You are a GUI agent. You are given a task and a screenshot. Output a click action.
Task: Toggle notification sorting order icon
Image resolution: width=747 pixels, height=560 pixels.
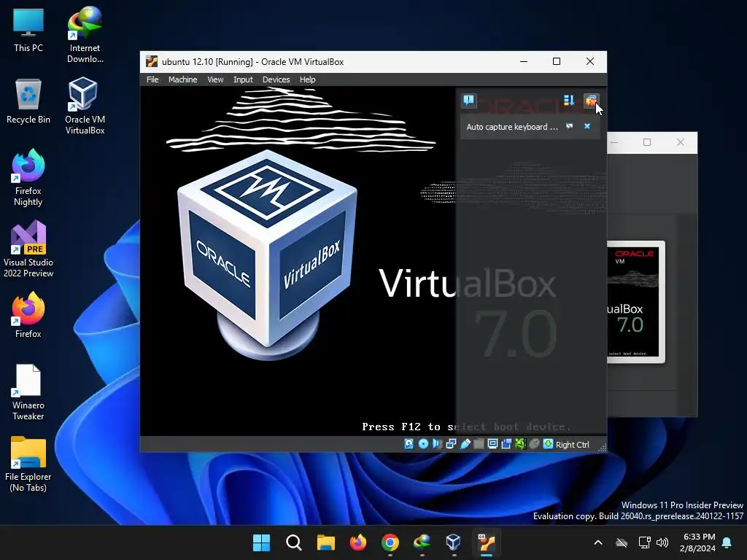pyautogui.click(x=569, y=100)
